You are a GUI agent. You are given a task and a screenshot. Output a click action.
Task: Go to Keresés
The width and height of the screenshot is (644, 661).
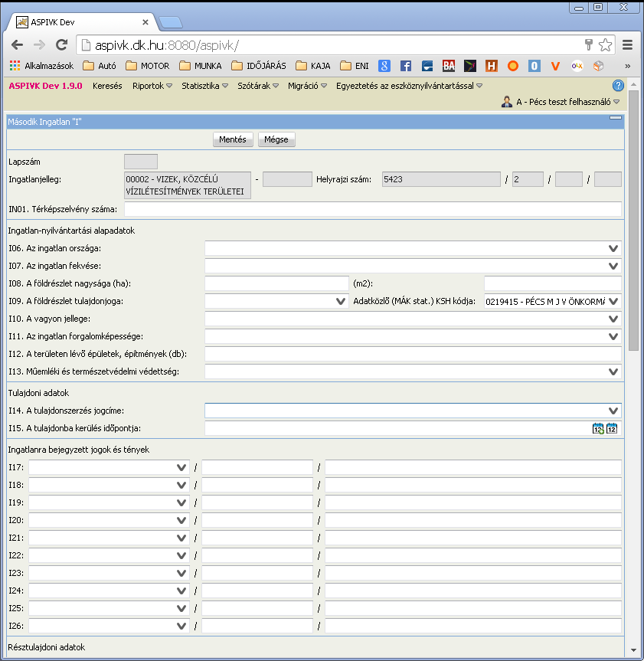pos(107,86)
